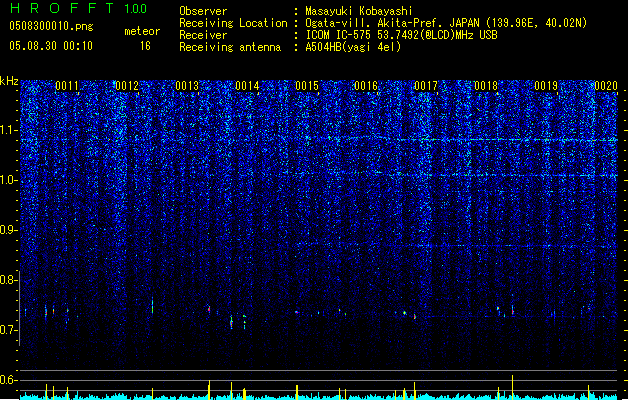Click the meteor label

(142, 31)
